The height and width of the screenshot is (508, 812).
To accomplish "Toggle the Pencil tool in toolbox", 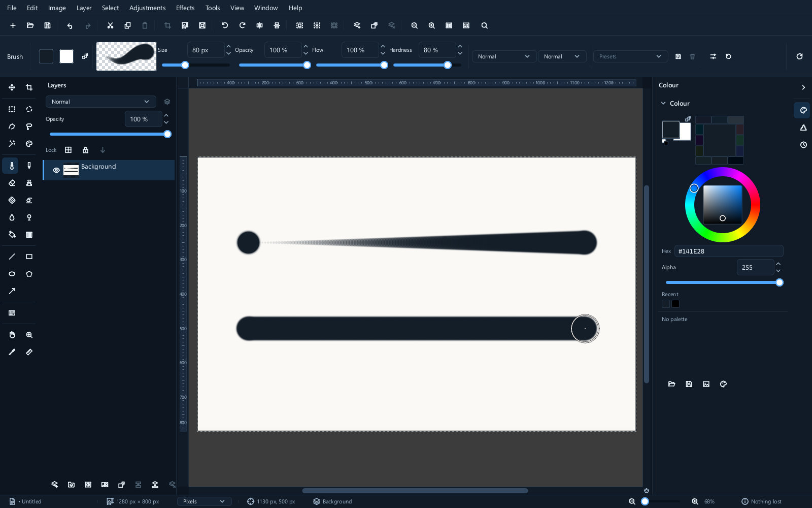I will pyautogui.click(x=29, y=166).
